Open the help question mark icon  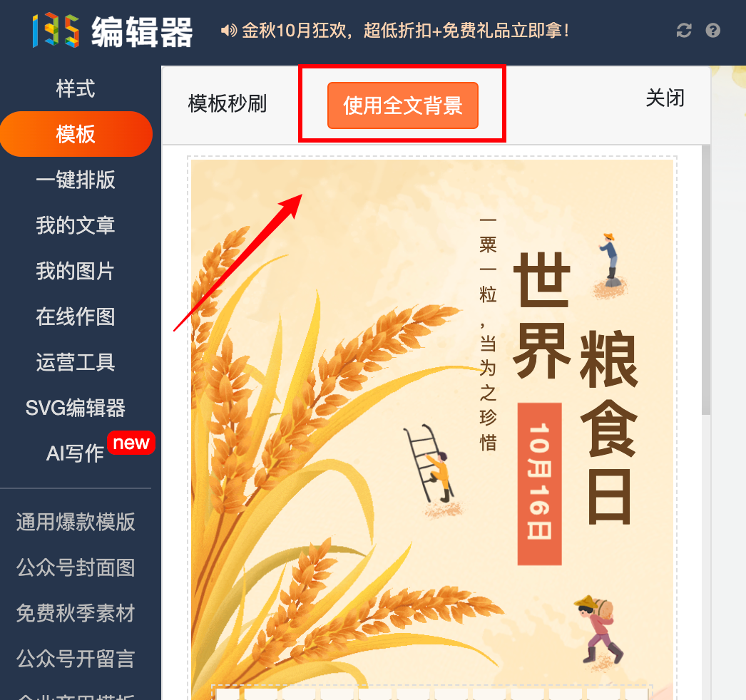click(712, 31)
